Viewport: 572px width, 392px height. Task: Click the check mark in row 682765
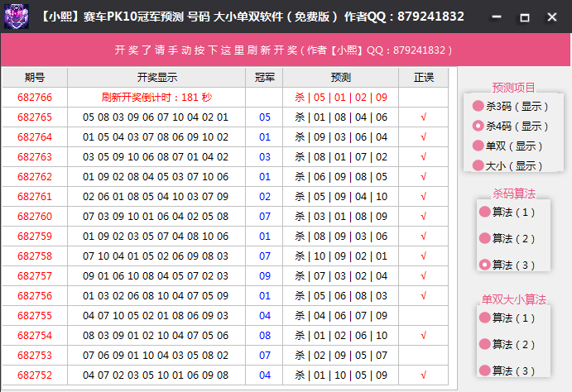click(x=423, y=117)
